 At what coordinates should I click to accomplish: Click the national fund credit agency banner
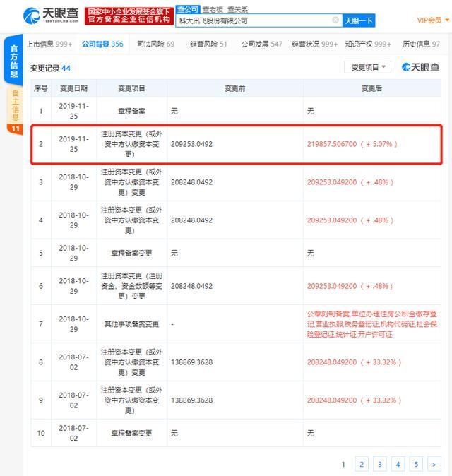(x=129, y=16)
